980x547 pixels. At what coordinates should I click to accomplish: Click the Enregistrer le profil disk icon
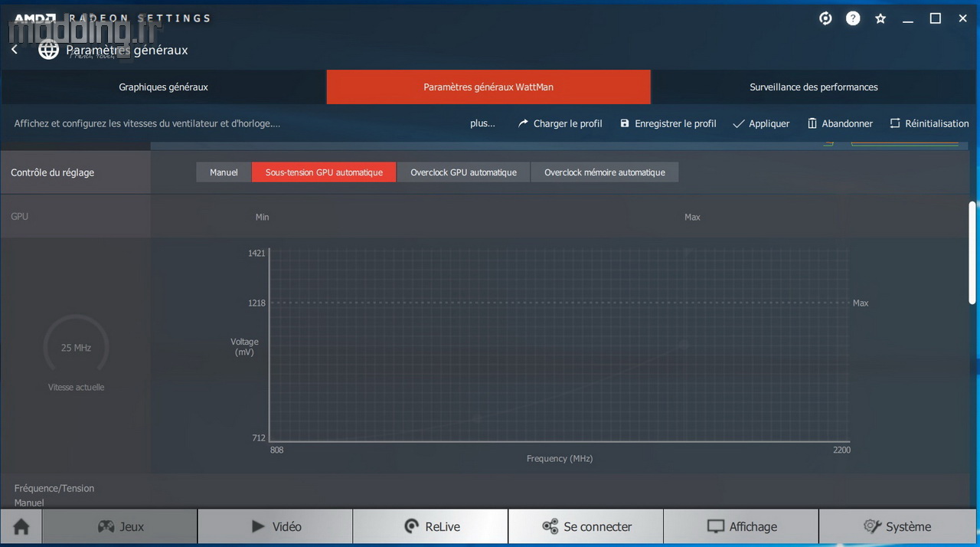click(625, 123)
